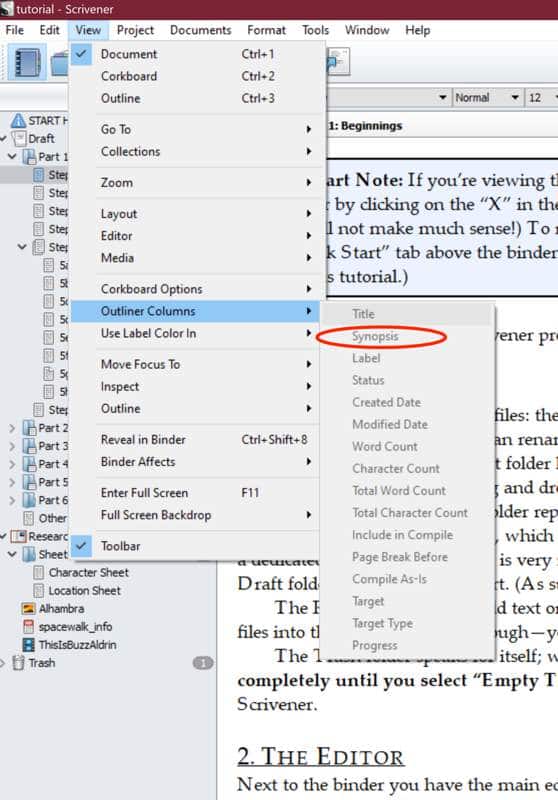Click the Draft folder icon in binder
The image size is (558, 800).
tap(19, 138)
